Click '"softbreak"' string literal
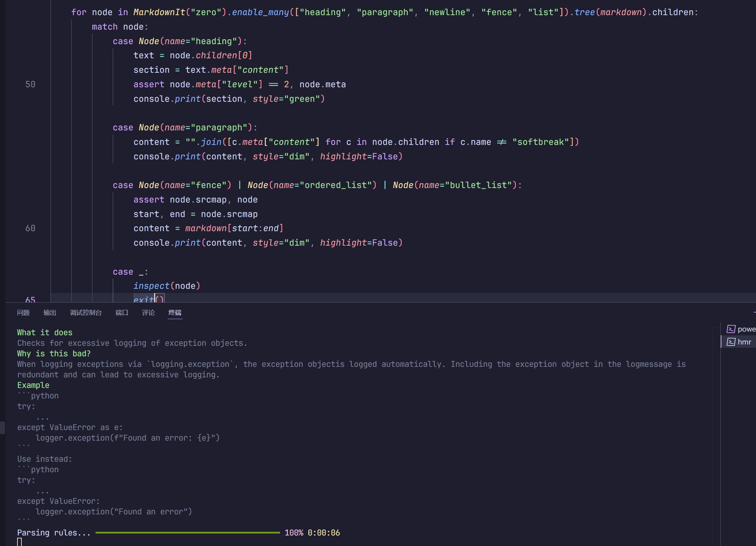The image size is (756, 546). tap(540, 142)
